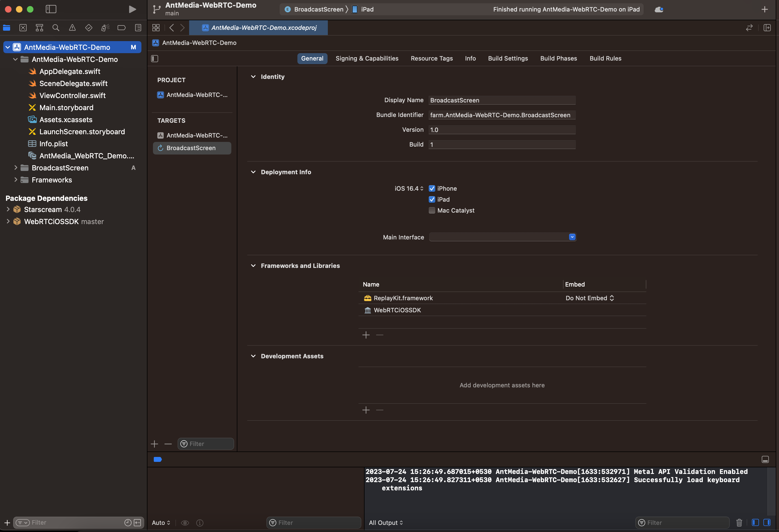Image resolution: width=779 pixels, height=532 pixels.
Task: Show Quick Look eye icon in debug bar
Action: (x=185, y=523)
